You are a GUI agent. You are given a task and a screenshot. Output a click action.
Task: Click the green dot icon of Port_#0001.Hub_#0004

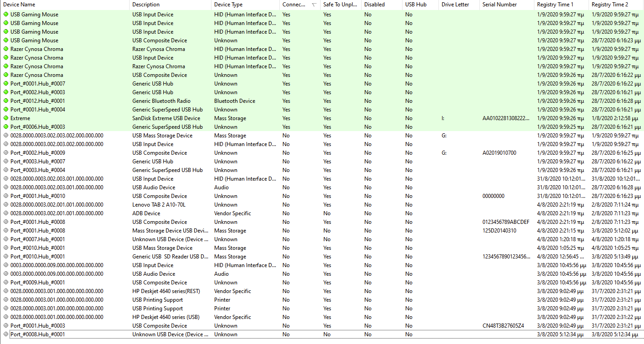6,110
